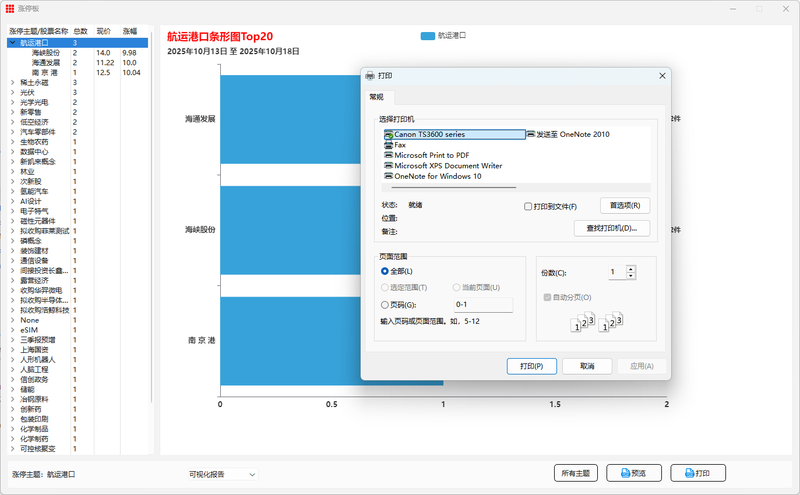Expand the None tree node

pyautogui.click(x=13, y=320)
